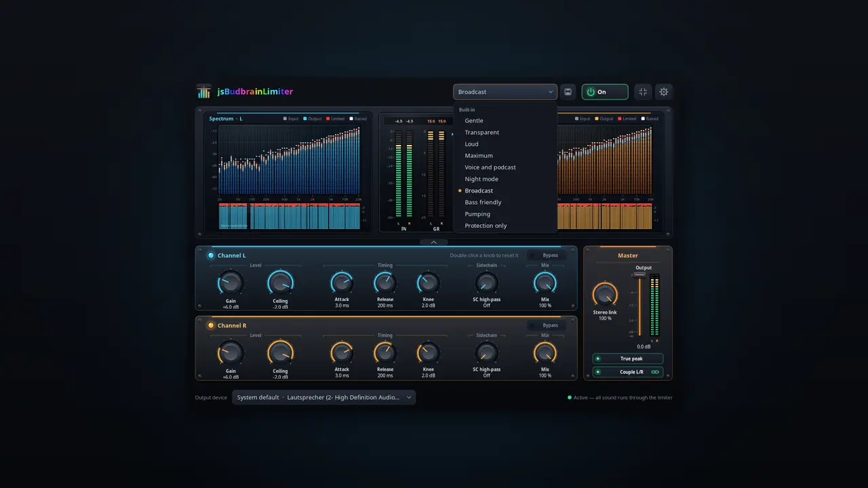
Task: Select the Bass friendly preset
Action: tap(505, 202)
